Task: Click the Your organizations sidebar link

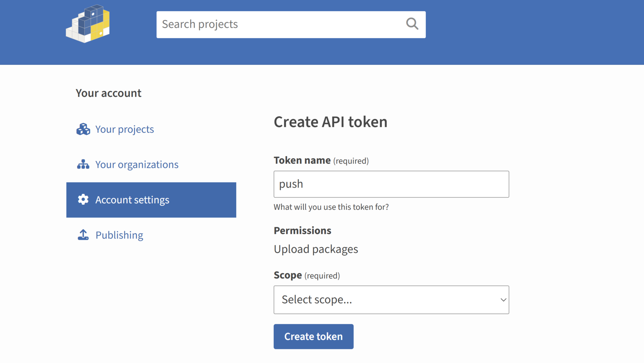Action: 137,164
